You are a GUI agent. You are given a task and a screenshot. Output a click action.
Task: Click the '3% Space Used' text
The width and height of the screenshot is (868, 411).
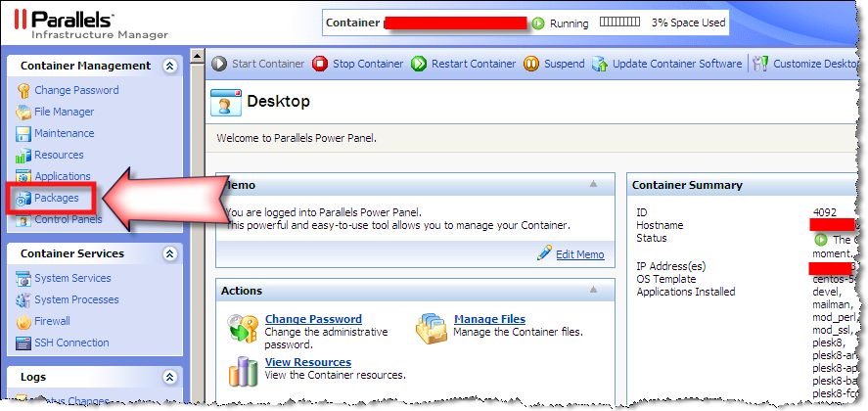(688, 23)
